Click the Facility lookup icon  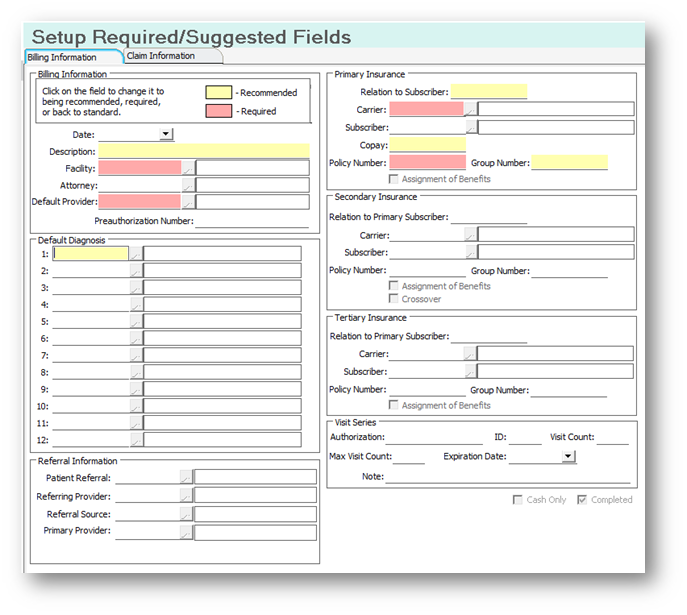(188, 169)
